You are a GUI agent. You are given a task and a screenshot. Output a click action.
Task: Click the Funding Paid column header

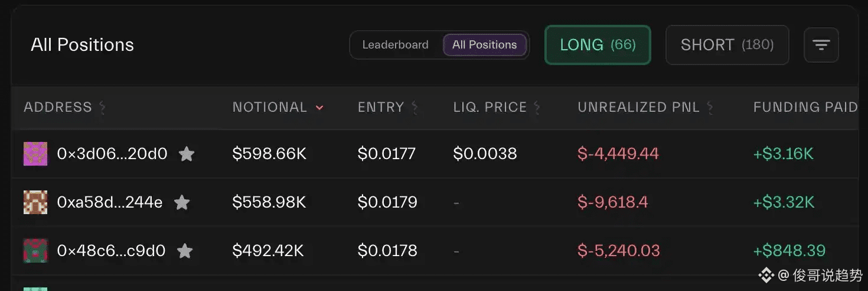point(805,108)
